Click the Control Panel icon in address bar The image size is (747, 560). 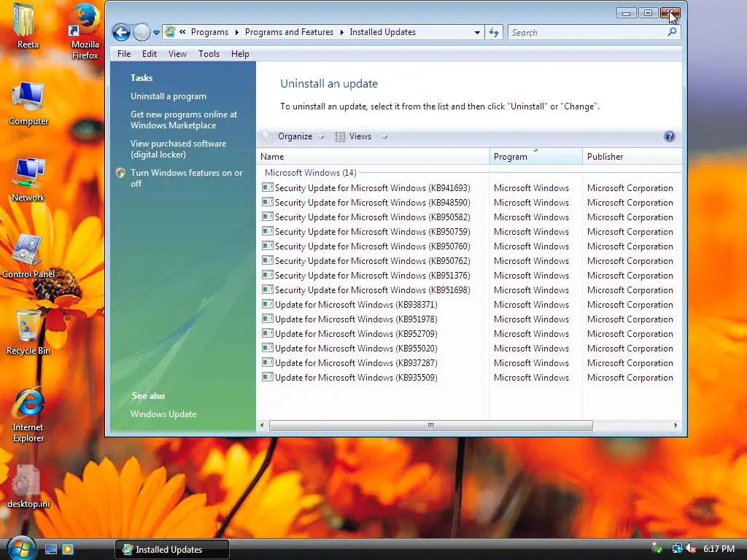coord(169,32)
